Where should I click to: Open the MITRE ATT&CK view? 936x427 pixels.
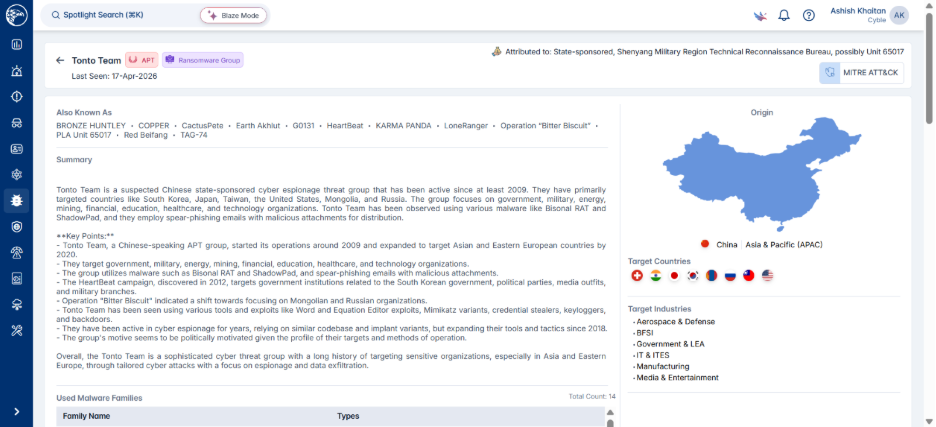click(x=861, y=73)
